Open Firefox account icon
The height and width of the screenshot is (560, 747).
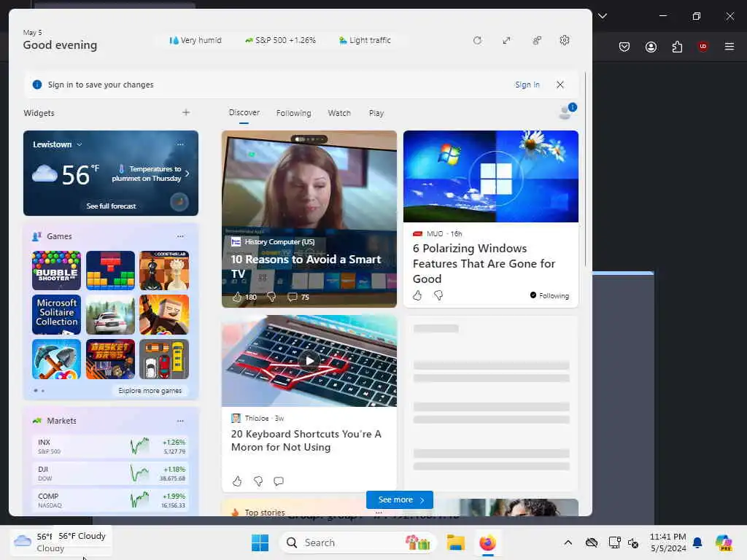coord(651,47)
